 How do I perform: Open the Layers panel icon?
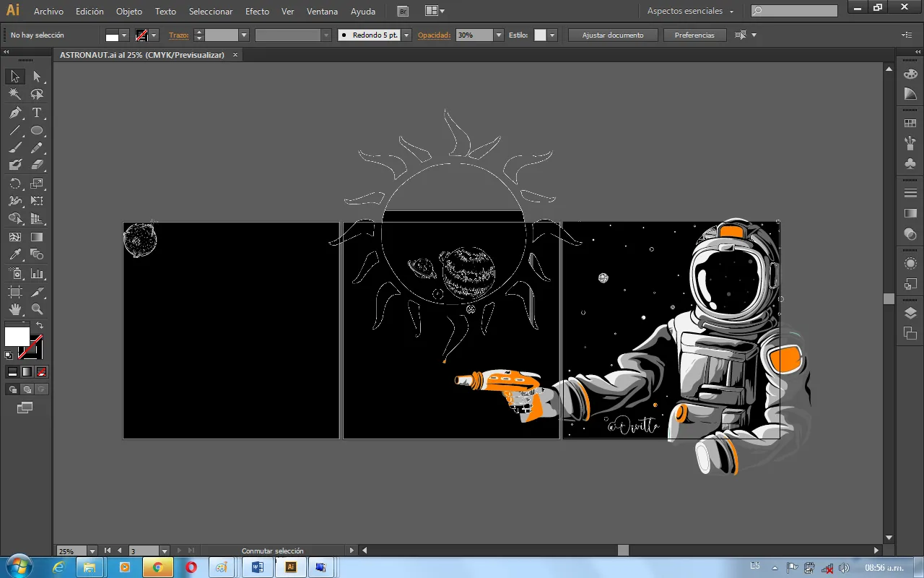(910, 313)
